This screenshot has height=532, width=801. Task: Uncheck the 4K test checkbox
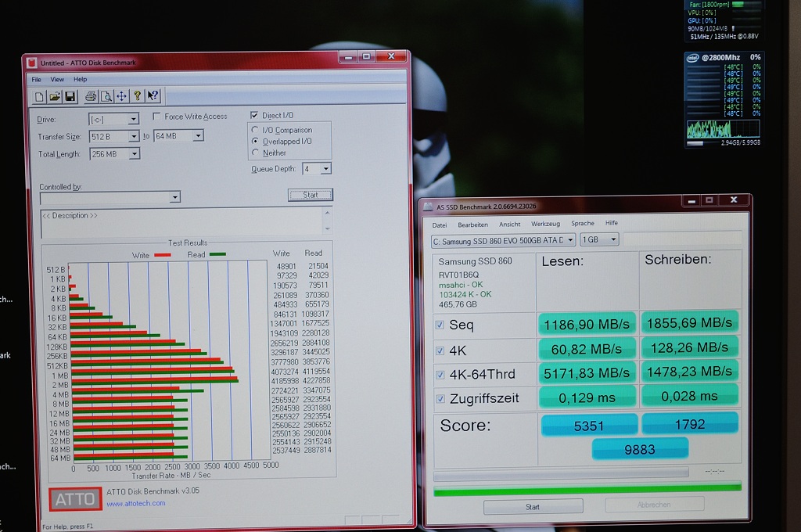point(440,350)
